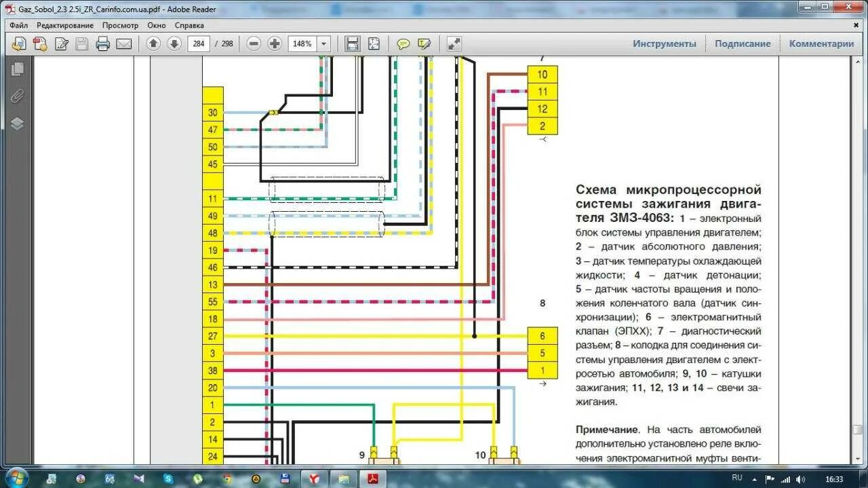Open file explorer taskbar icon
This screenshot has width=868, height=488.
343,478
